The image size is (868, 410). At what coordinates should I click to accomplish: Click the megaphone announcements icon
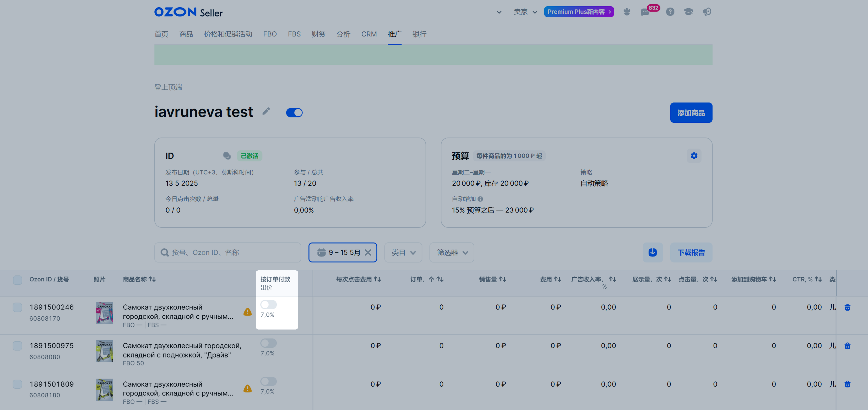pyautogui.click(x=707, y=12)
